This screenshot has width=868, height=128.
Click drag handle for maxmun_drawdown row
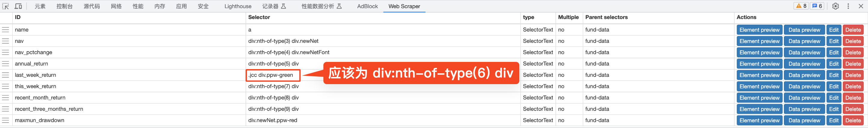click(x=6, y=120)
